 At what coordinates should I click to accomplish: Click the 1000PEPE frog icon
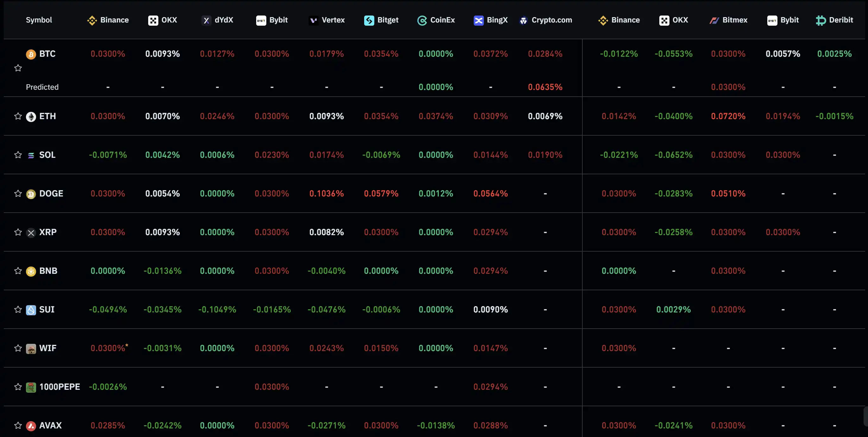[x=31, y=387]
